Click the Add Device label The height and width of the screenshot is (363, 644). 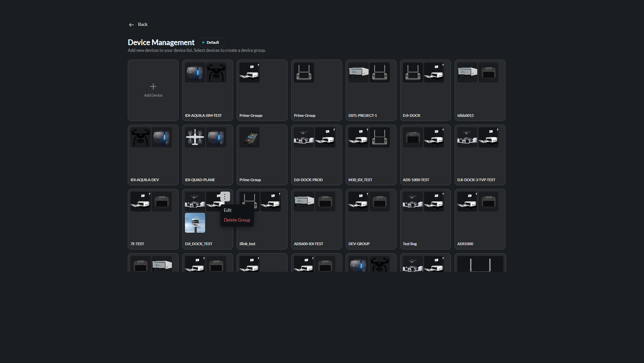(x=153, y=95)
